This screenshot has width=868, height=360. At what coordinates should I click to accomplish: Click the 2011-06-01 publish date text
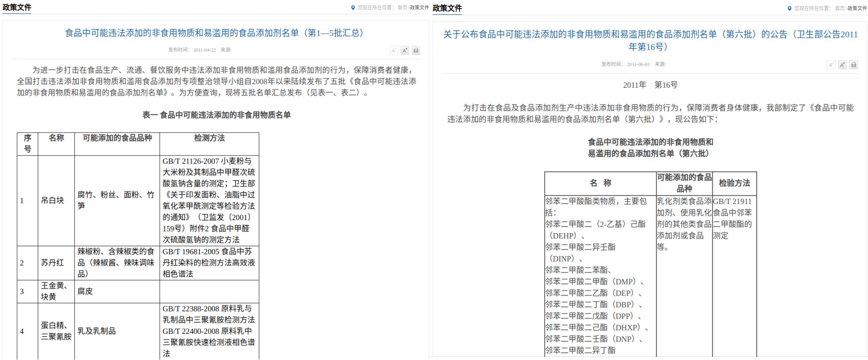[x=638, y=64]
